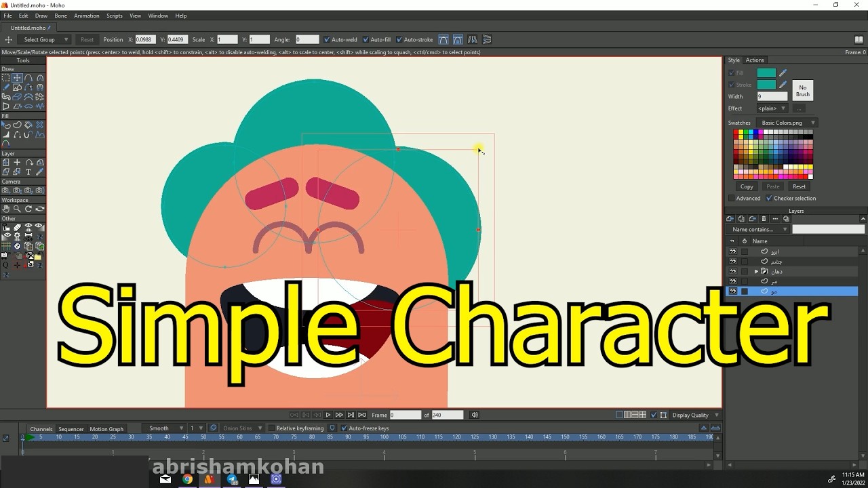Open the Name contains filter dropdown

pyautogui.click(x=758, y=229)
